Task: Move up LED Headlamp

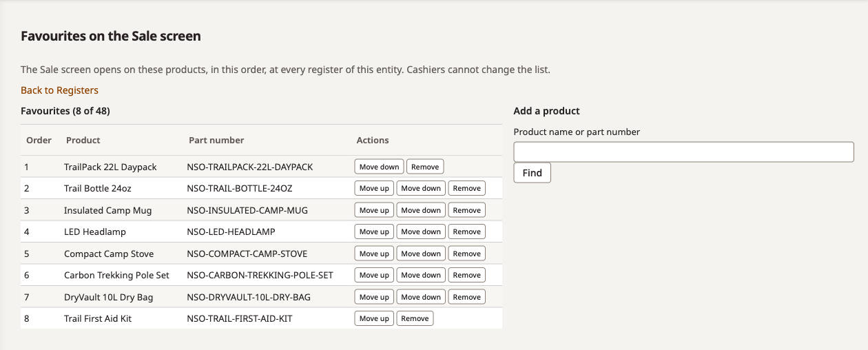Action: [x=374, y=231]
